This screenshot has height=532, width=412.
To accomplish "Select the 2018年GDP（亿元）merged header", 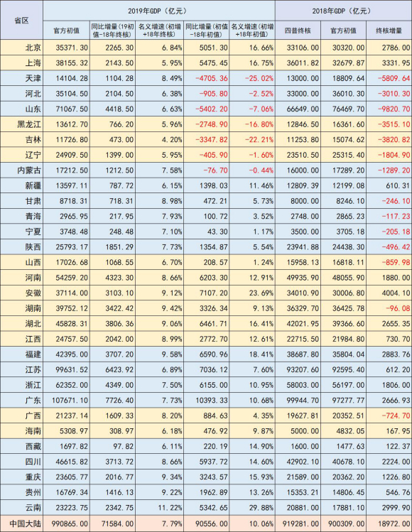I will [x=343, y=11].
